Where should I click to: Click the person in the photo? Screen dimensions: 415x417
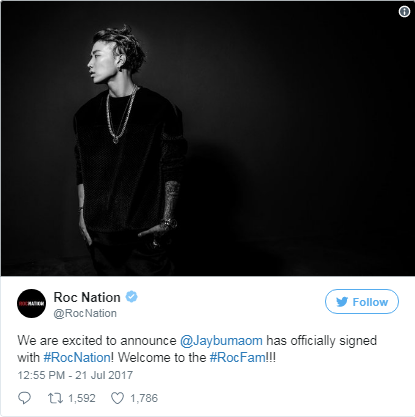point(128,150)
